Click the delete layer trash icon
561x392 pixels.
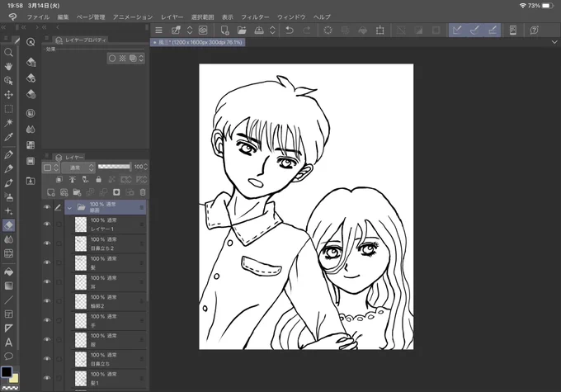point(143,192)
